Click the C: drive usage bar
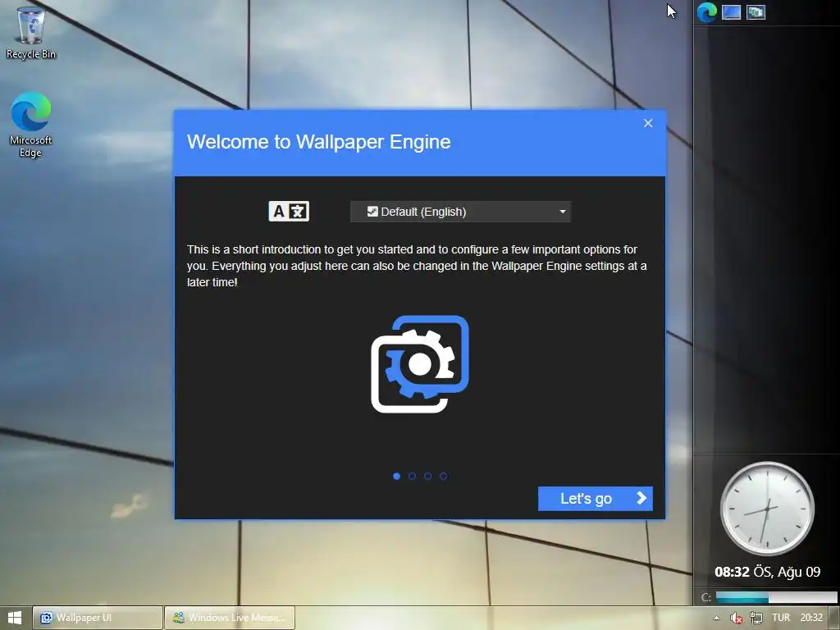This screenshot has width=840, height=630. 776,597
